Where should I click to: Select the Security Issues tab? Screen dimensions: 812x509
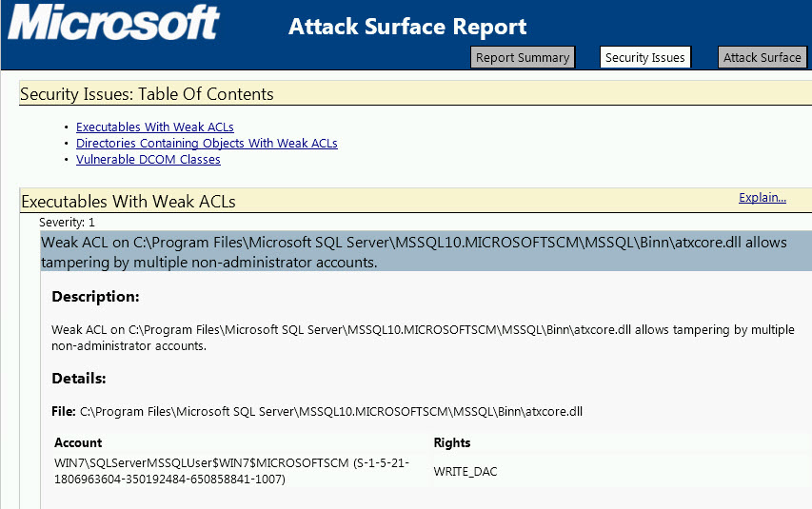pos(644,57)
